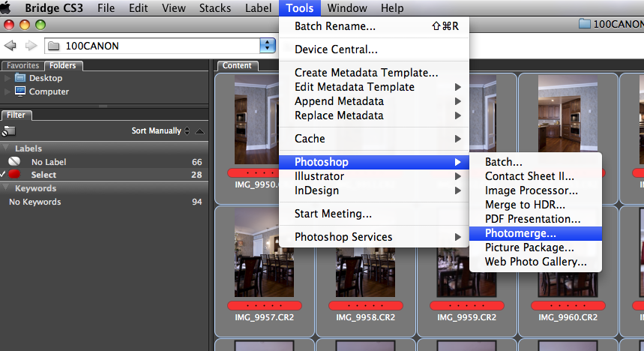Screen dimensions: 644x351
Task: Select IMG_9957.CR2 thumbnail
Action: (264, 252)
